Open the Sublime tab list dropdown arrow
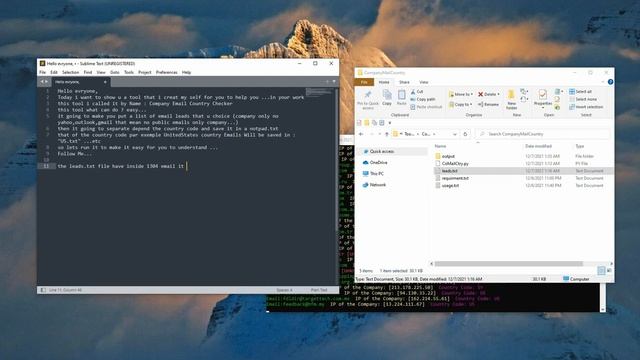 coord(334,82)
